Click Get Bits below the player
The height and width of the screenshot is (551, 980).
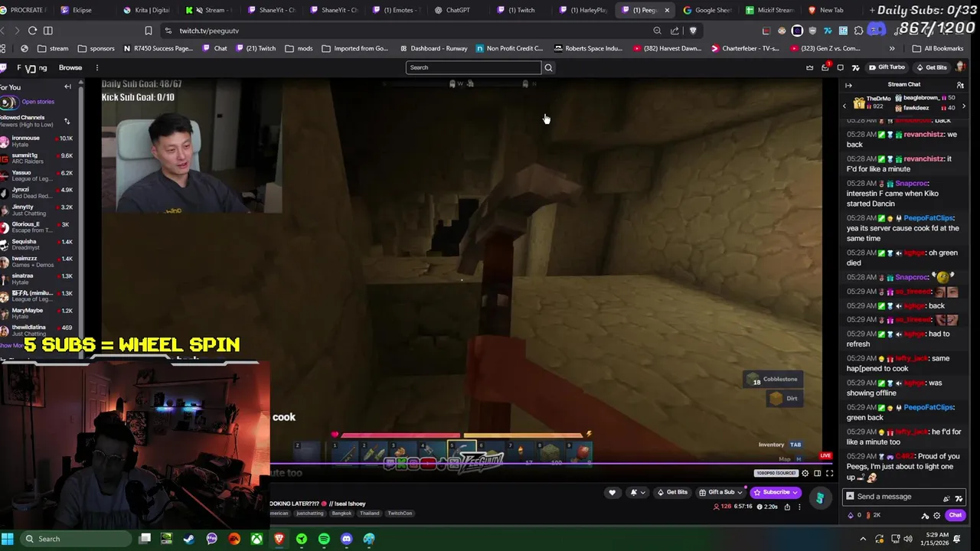click(672, 492)
